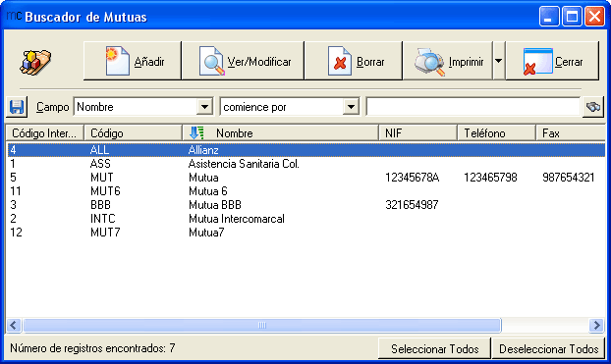Minimize the Buscador de Mutuas window
The height and width of the screenshot is (364, 611).
click(549, 17)
